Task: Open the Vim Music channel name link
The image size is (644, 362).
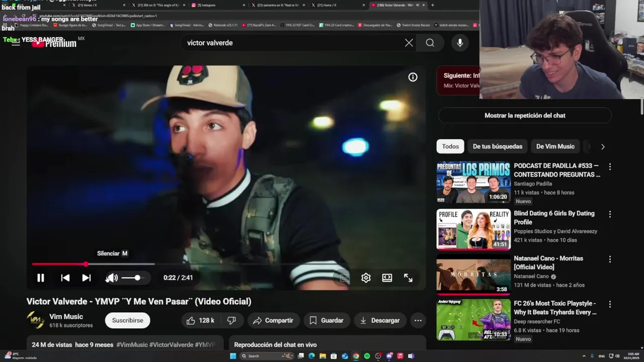Action: (x=66, y=317)
